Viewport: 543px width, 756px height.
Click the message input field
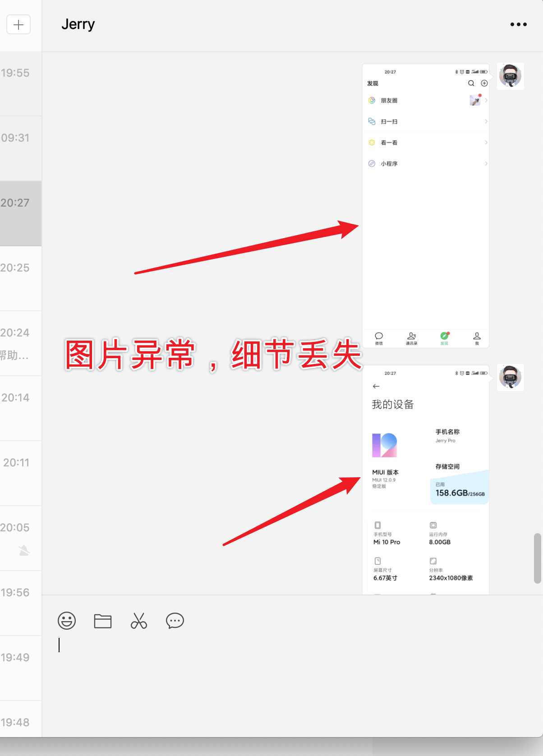coord(292,683)
